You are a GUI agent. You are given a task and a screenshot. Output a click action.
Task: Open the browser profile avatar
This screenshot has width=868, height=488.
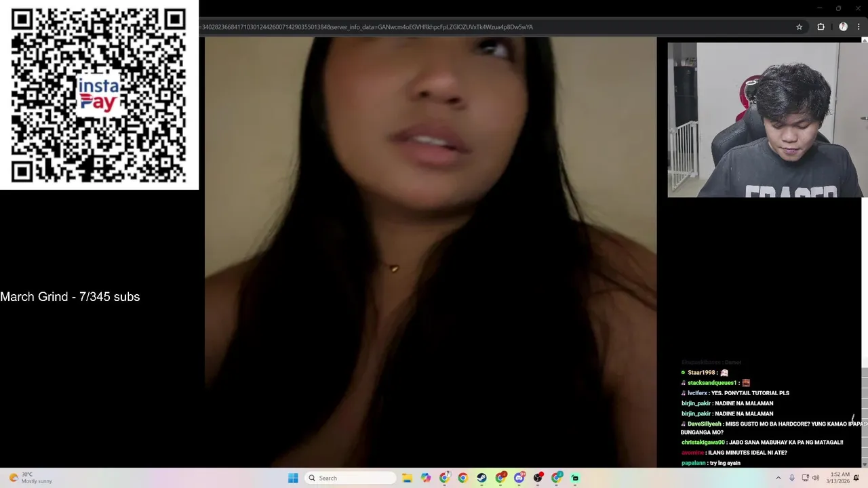pos(843,27)
